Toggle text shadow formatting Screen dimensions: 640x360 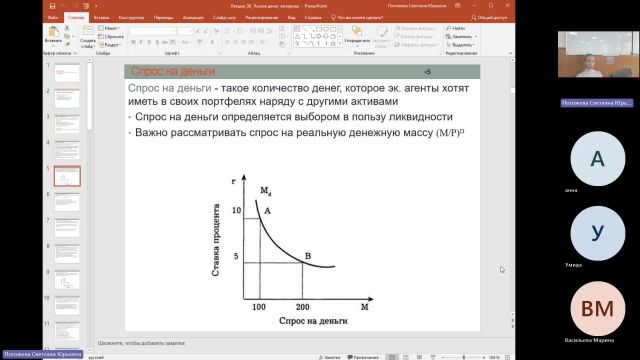pos(157,42)
